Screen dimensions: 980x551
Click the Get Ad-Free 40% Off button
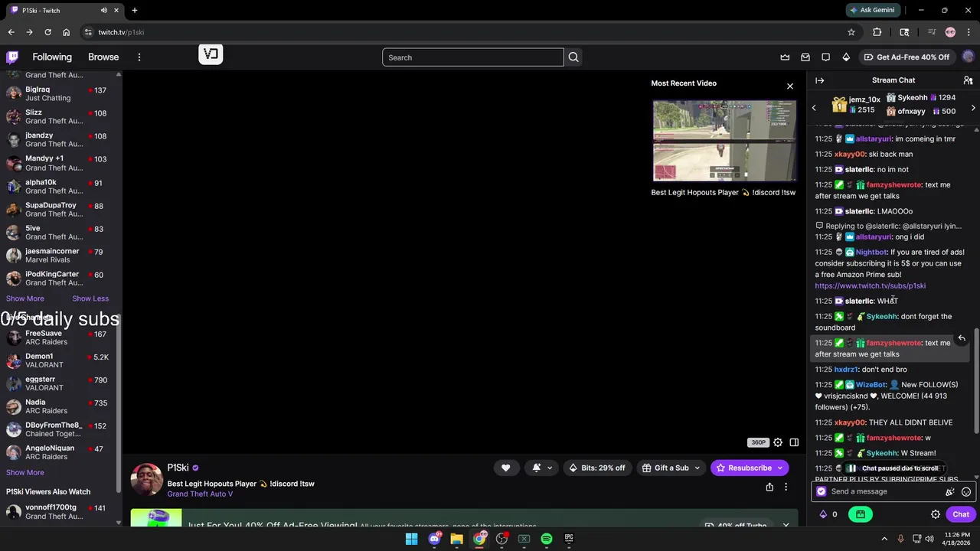pos(906,57)
